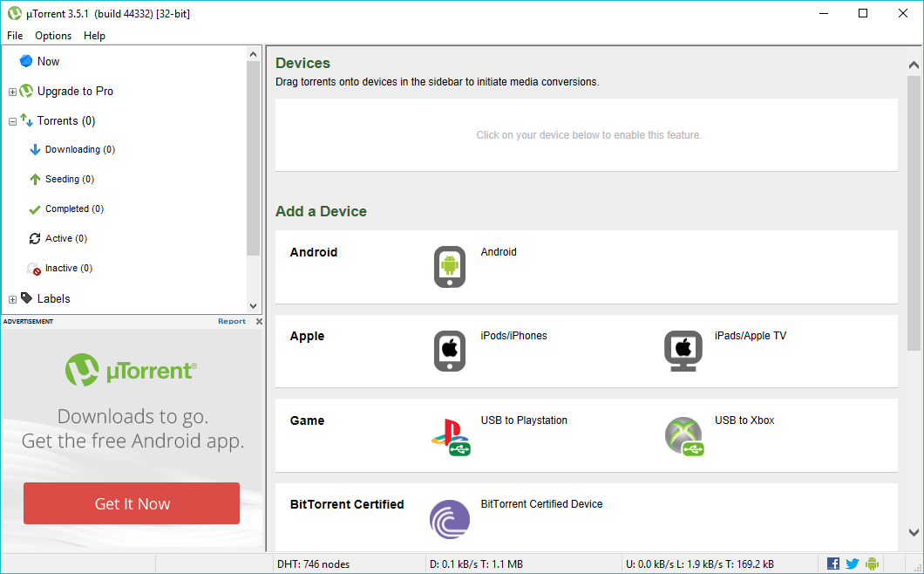This screenshot has width=924, height=574.
Task: Expand the Labels section
Action: coord(12,298)
